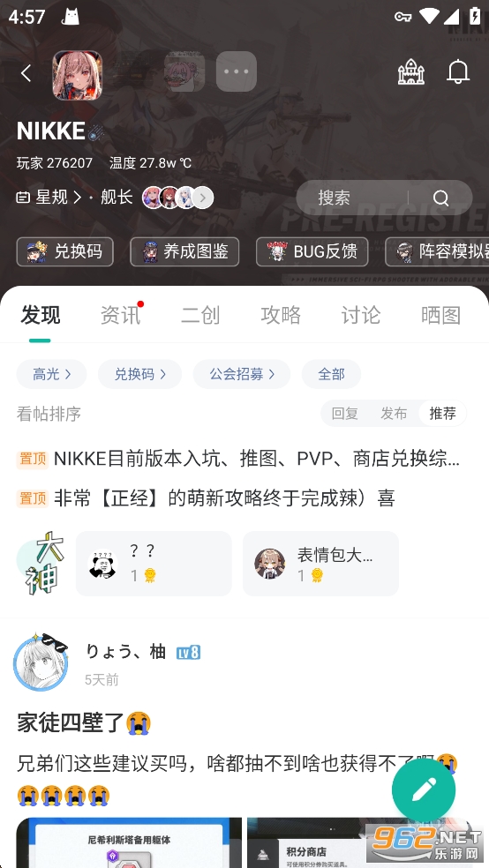
Task: Open the BUG反馈 button
Action: [312, 252]
